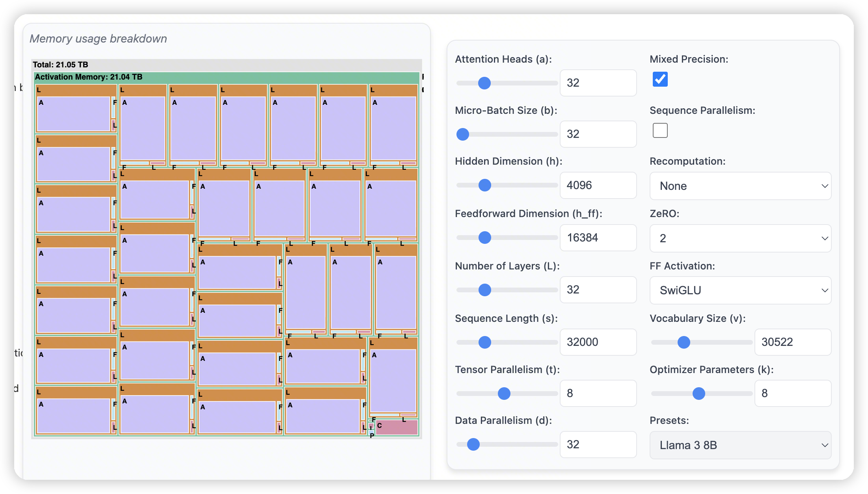
Task: Click the Feedforward Dimension input showing 16384
Action: click(x=598, y=238)
